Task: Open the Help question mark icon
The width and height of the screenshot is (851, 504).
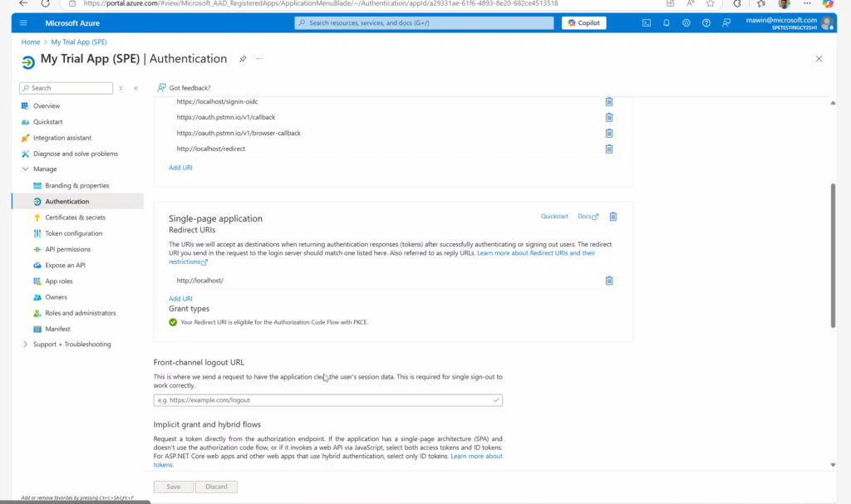Action: tap(706, 22)
